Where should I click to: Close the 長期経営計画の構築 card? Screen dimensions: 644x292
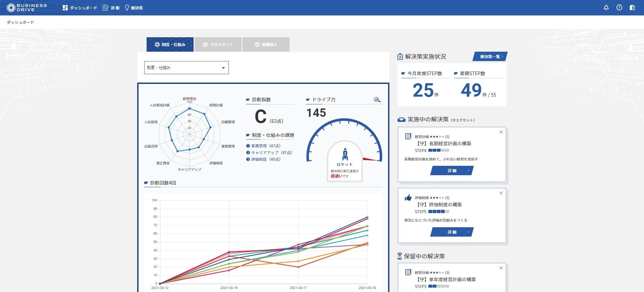[x=501, y=132]
